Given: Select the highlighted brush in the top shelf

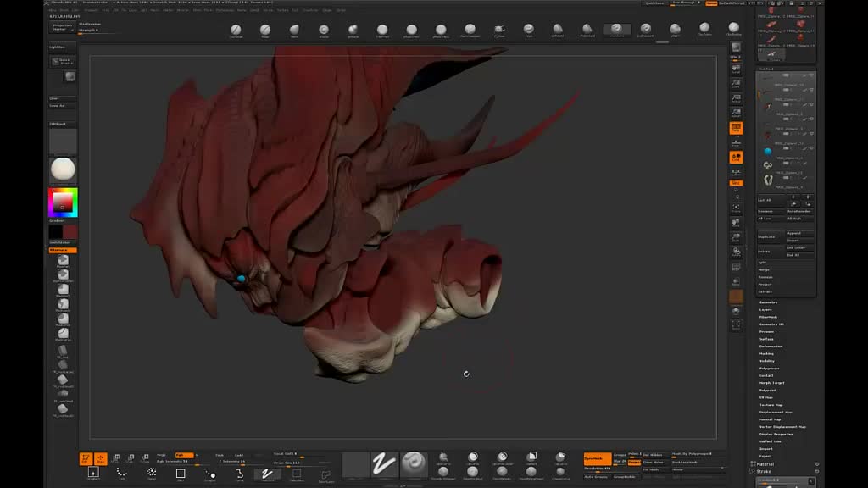Looking at the screenshot, I should coord(617,30).
